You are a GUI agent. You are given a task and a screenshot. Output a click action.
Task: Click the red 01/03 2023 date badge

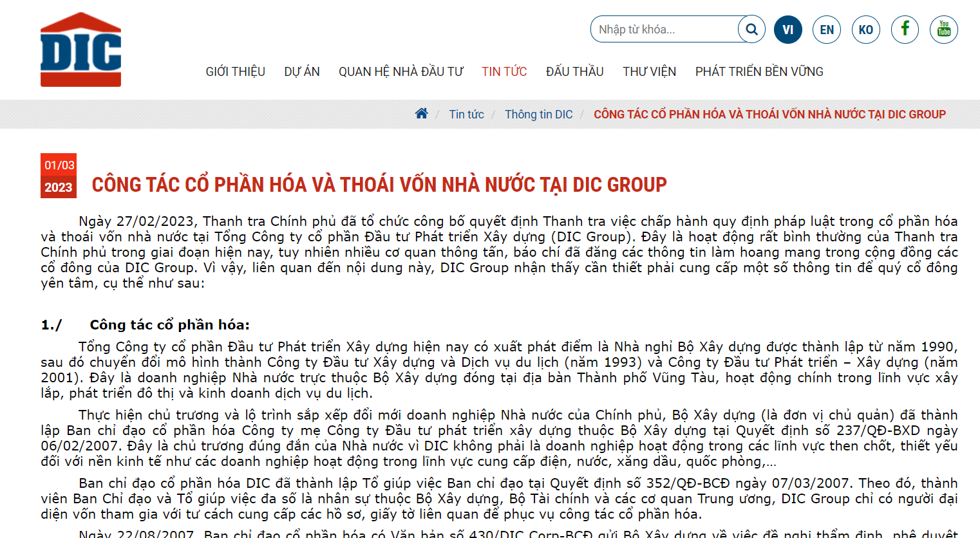(59, 176)
